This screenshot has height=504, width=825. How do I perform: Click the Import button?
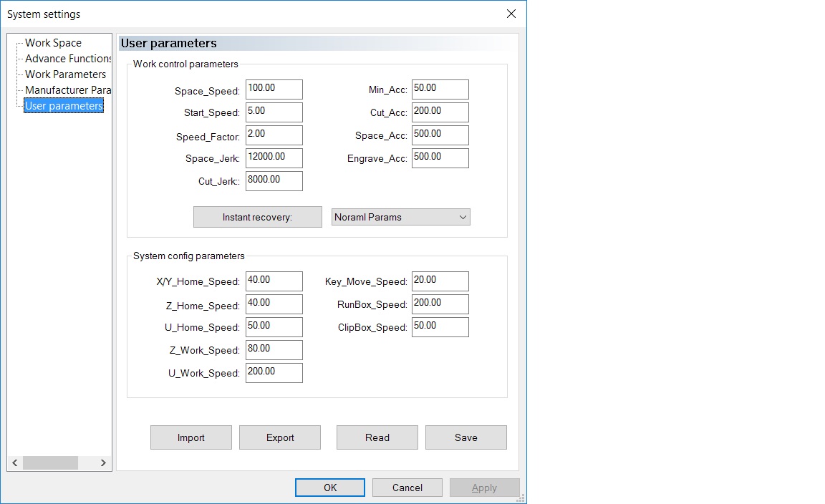pyautogui.click(x=191, y=437)
